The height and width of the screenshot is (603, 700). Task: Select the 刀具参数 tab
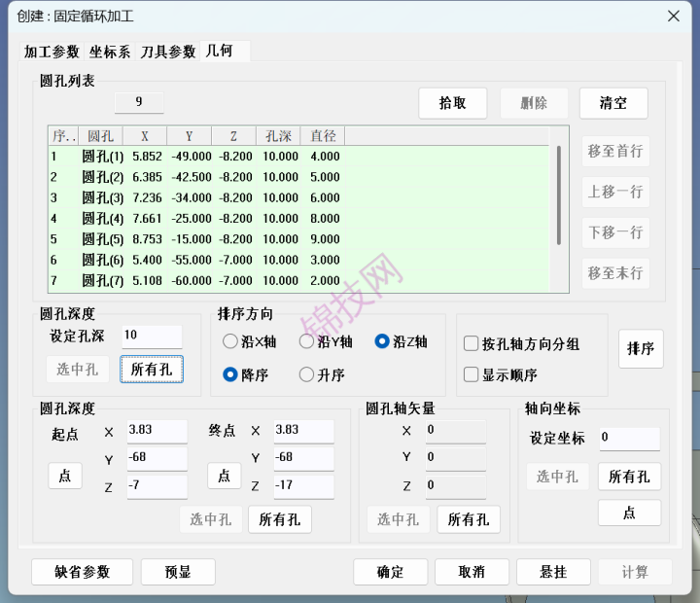(x=168, y=52)
